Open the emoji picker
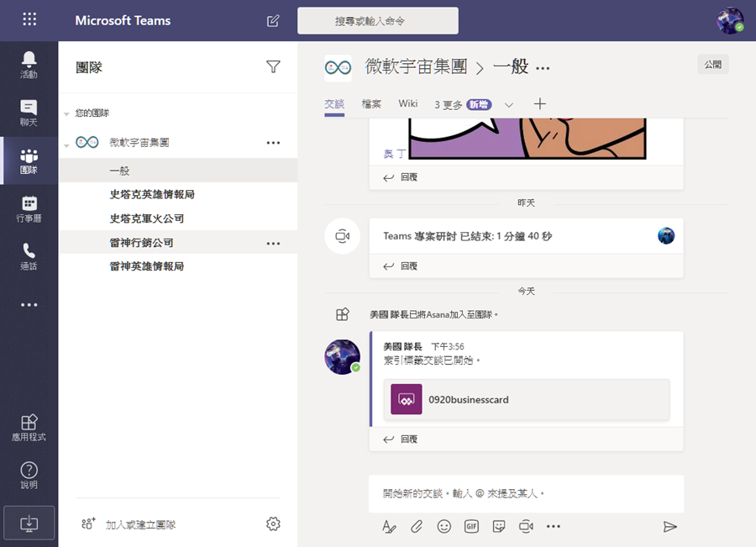Image resolution: width=756 pixels, height=547 pixels. [x=444, y=526]
